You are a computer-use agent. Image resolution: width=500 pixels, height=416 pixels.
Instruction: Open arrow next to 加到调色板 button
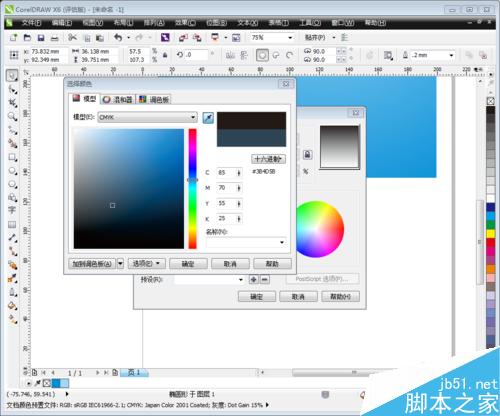pos(120,264)
